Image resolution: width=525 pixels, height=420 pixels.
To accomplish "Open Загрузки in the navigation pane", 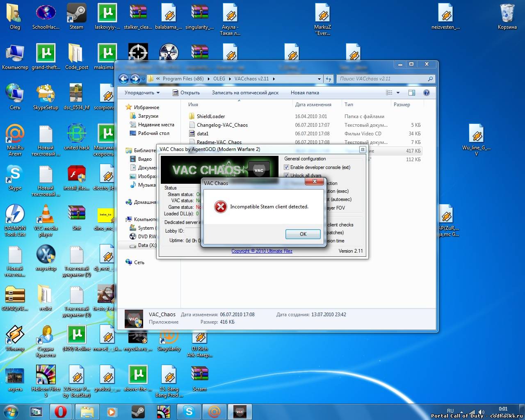I will [148, 116].
